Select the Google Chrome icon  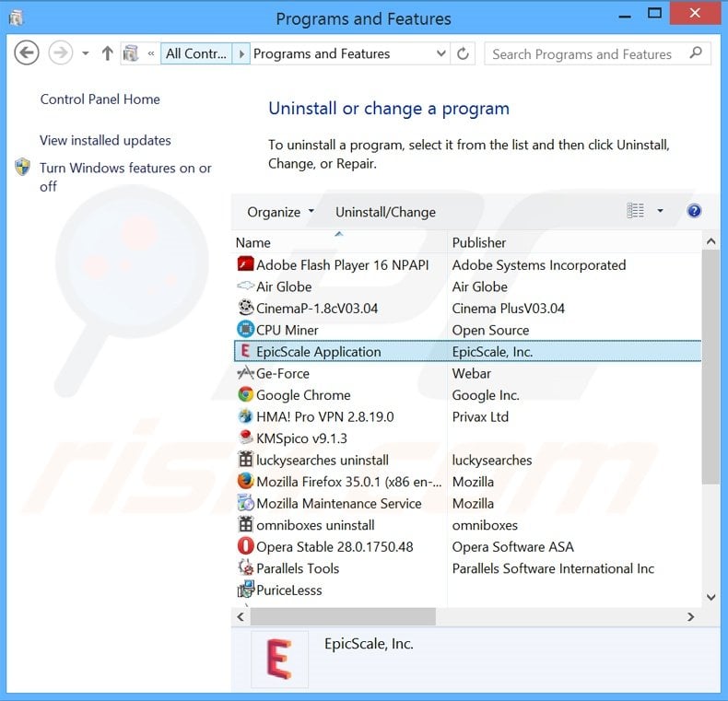click(x=245, y=394)
